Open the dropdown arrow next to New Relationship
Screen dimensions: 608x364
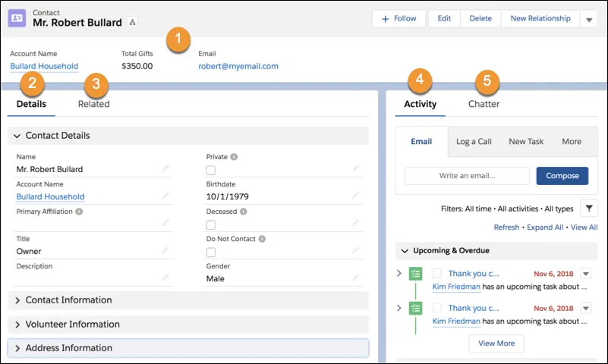pyautogui.click(x=590, y=20)
